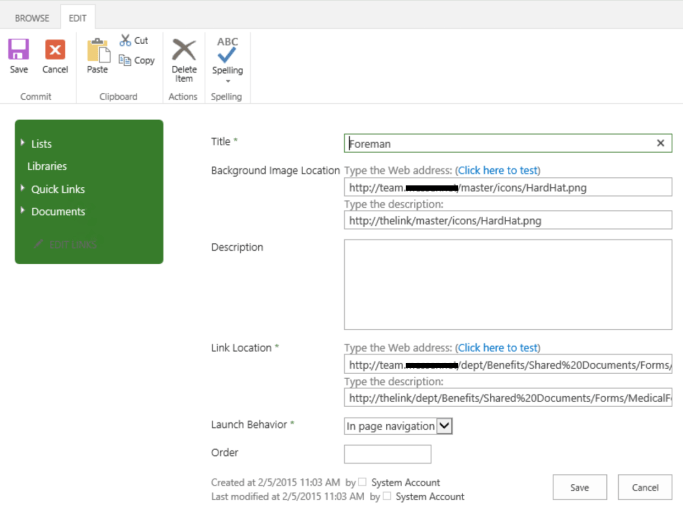Click the ribbon Cancel icon
This screenshot has height=506, width=683.
[55, 49]
